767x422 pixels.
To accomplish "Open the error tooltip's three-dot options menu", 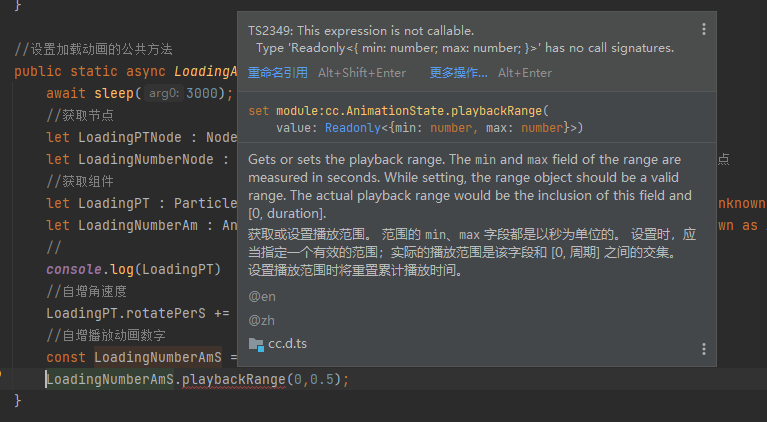I will pyautogui.click(x=704, y=30).
